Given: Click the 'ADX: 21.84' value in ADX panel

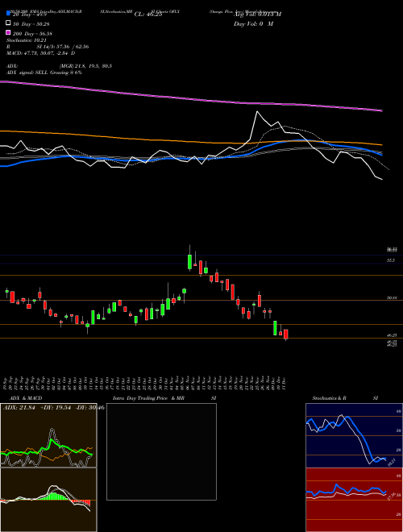Looking at the screenshot, I should click(18, 407).
